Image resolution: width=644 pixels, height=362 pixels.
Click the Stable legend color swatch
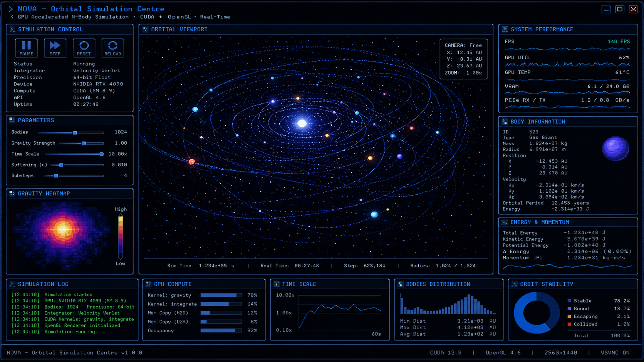click(x=569, y=301)
